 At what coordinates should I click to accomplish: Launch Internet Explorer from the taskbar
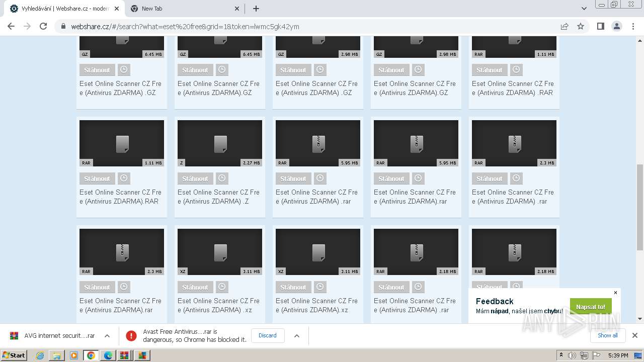[40, 355]
